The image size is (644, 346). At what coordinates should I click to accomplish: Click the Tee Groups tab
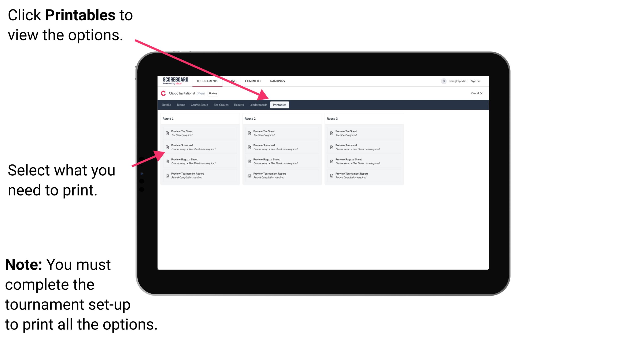point(221,105)
